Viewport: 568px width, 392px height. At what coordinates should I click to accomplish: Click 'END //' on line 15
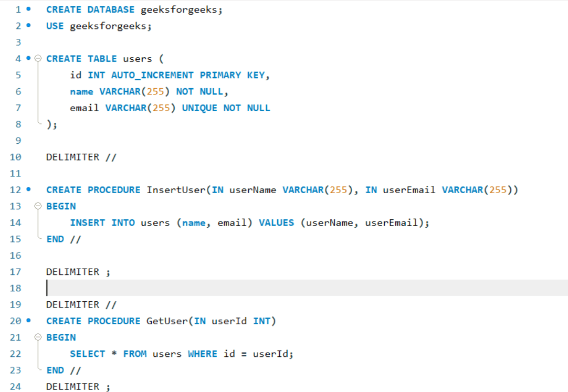pos(64,239)
